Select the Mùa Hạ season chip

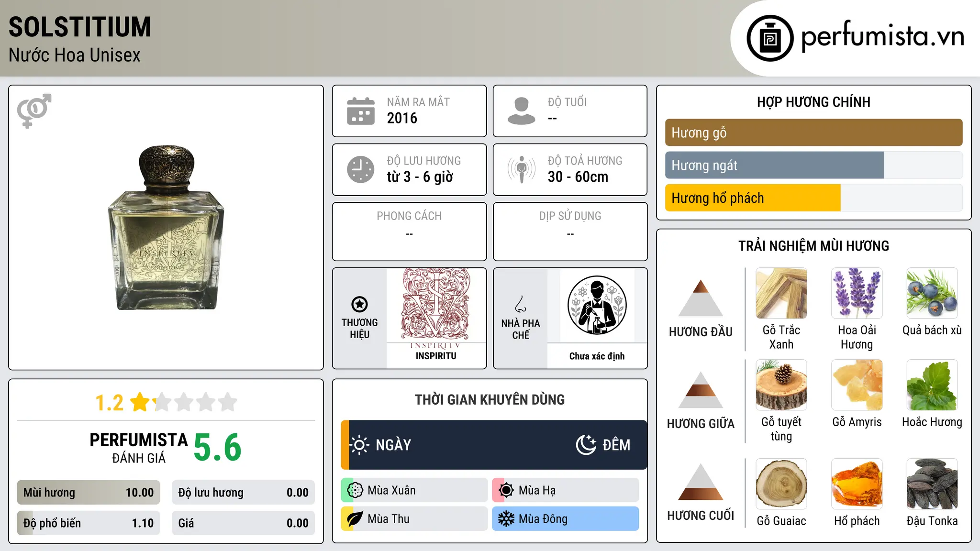[566, 490]
